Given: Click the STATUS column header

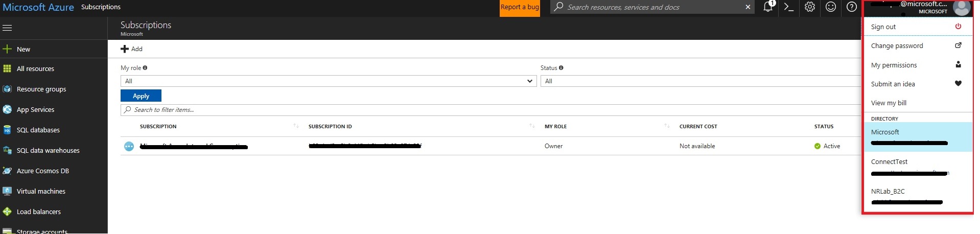Looking at the screenshot, I should [824, 126].
